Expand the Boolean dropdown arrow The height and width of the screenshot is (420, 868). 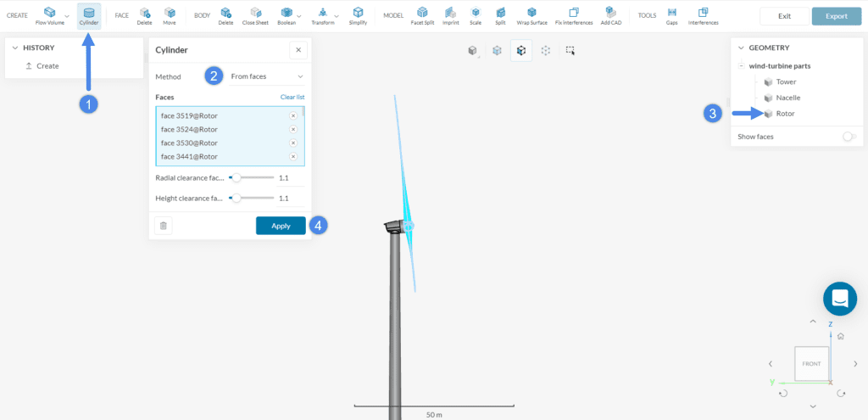point(299,17)
